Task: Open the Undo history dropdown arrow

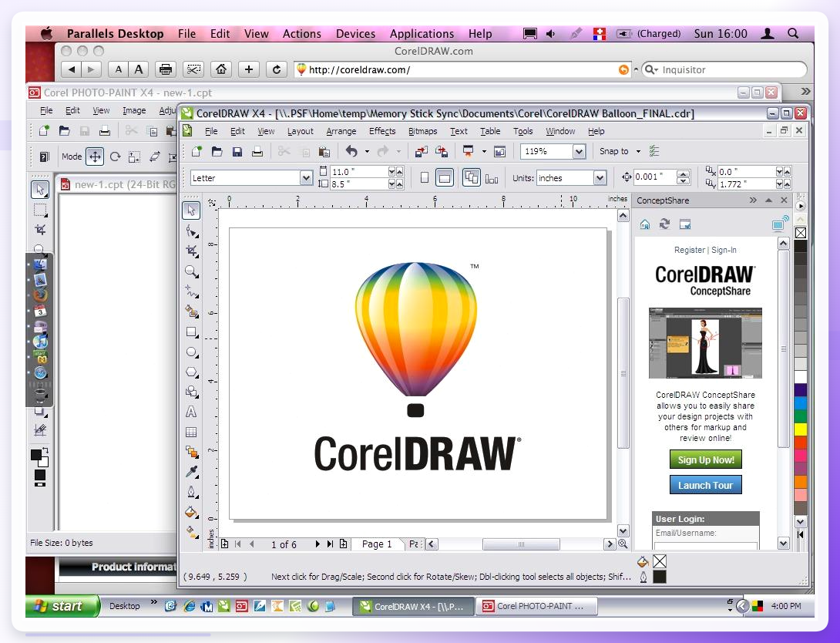Action: tap(367, 152)
